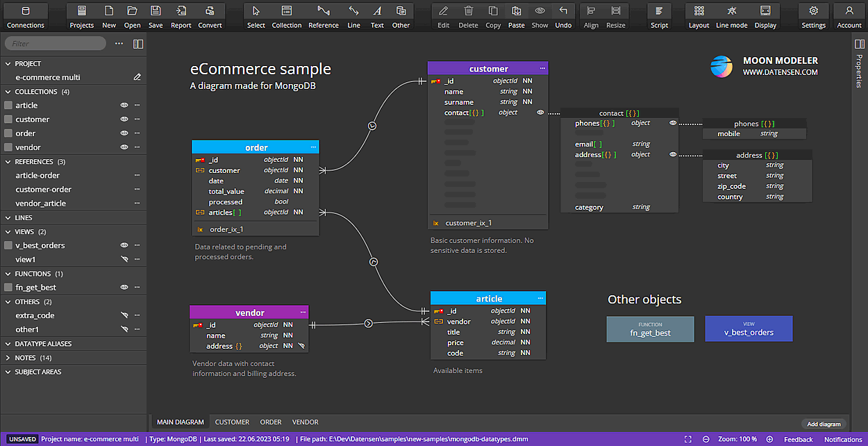The width and height of the screenshot is (868, 446).
Task: Toggle visibility eye for article collection
Action: coord(124,106)
